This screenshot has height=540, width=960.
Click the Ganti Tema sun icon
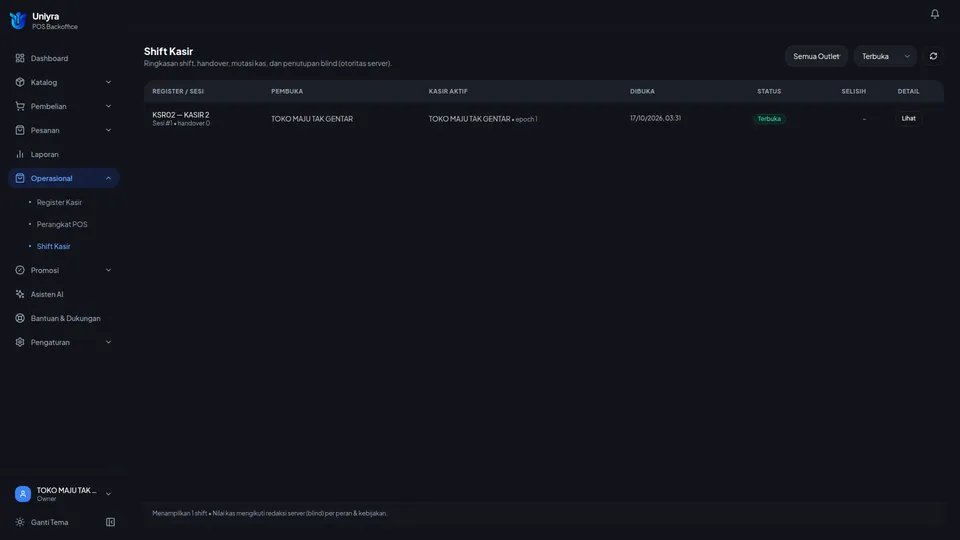[20, 522]
